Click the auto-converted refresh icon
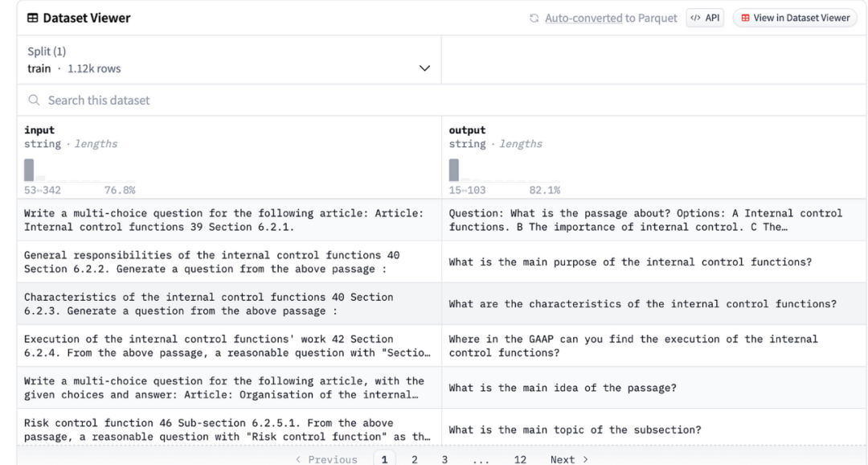Image resolution: width=868 pixels, height=465 pixels. pos(534,18)
